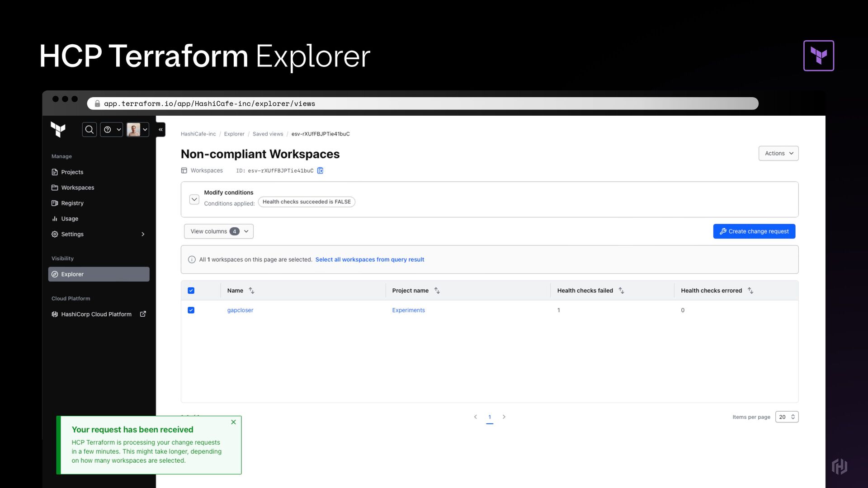Open HashiCorp Cloud Platform link
This screenshot has height=488, width=868.
coord(96,314)
